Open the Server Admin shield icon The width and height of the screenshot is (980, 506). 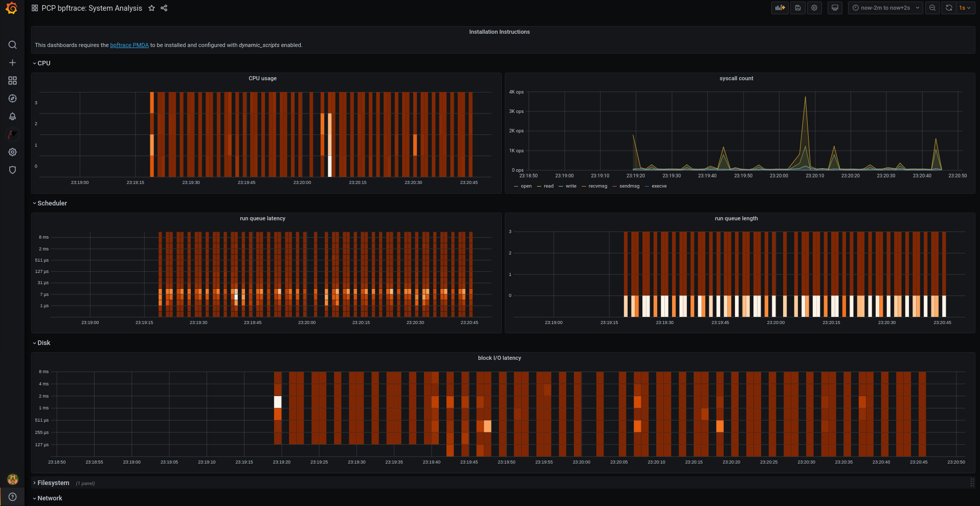click(x=12, y=170)
